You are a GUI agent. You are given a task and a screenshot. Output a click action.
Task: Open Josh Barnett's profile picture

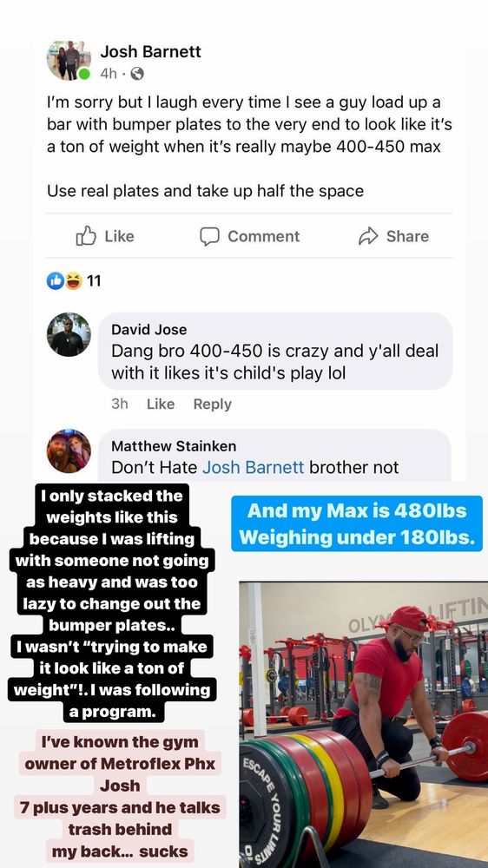point(69,61)
